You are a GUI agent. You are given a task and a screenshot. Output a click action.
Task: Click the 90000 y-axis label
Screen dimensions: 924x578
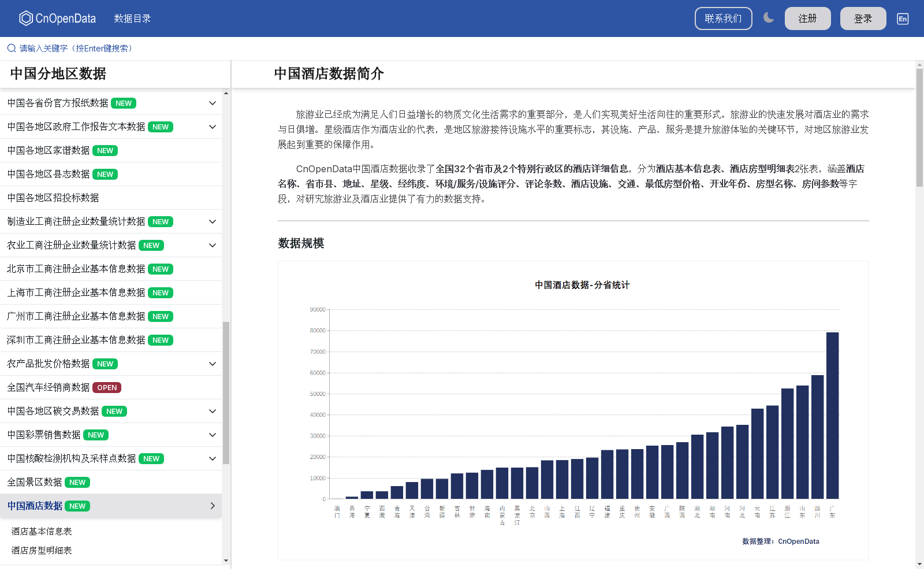click(318, 310)
